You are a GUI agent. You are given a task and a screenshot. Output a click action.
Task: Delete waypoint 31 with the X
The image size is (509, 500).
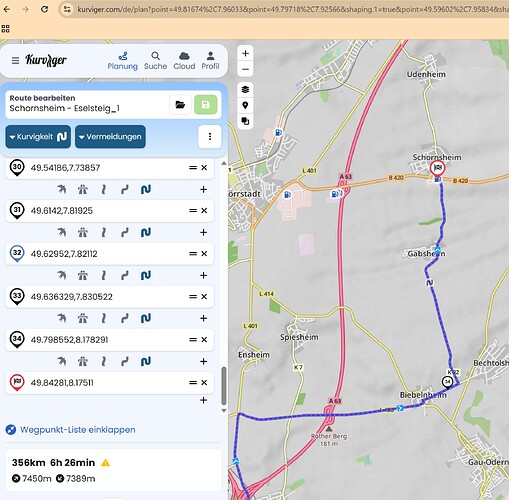tap(204, 211)
